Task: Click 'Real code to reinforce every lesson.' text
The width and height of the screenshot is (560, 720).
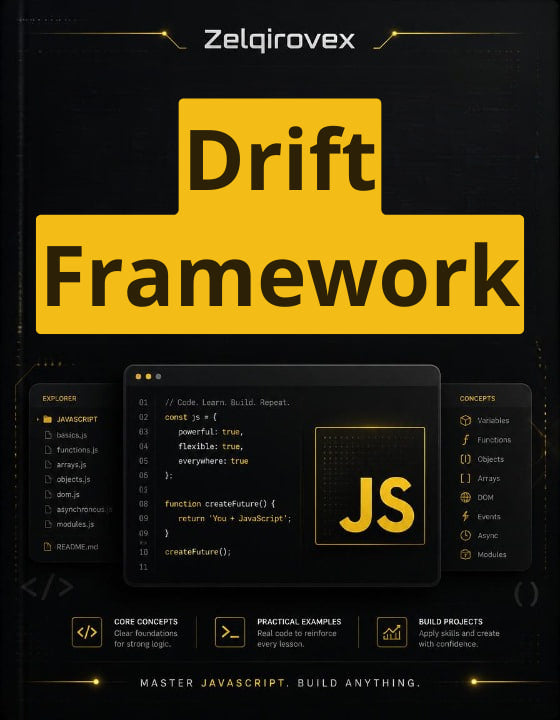Action: [x=297, y=638]
